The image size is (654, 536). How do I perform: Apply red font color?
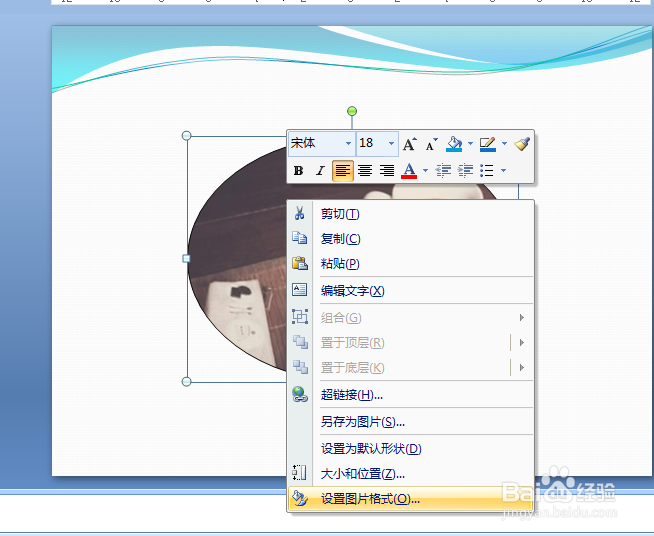click(409, 171)
